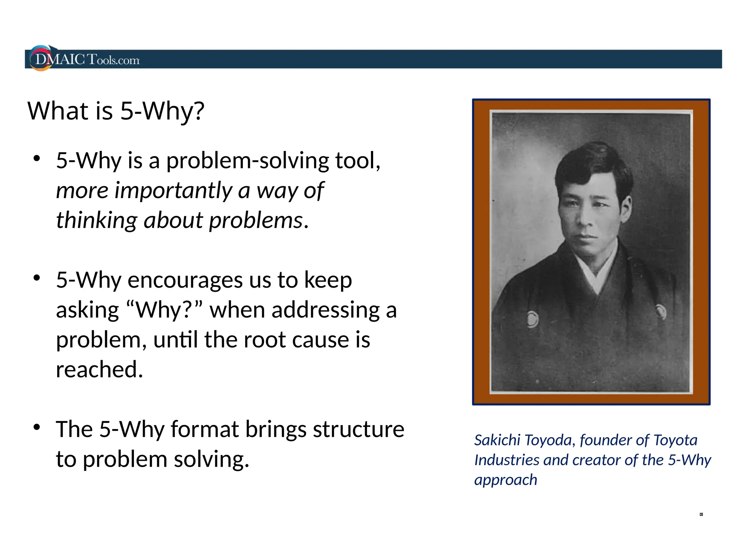Select the 'What is 5-Why?' slide title
747x560 pixels.
click(116, 110)
